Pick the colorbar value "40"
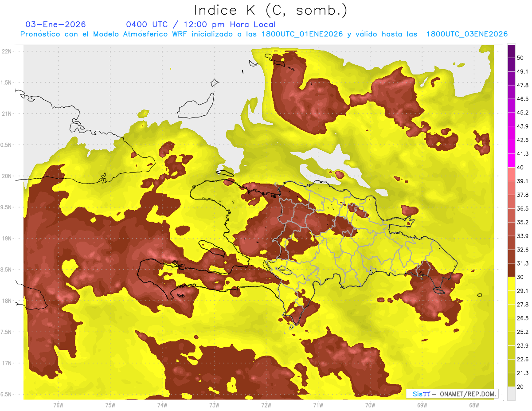Viewport: 532px width, 411px height. [520, 168]
